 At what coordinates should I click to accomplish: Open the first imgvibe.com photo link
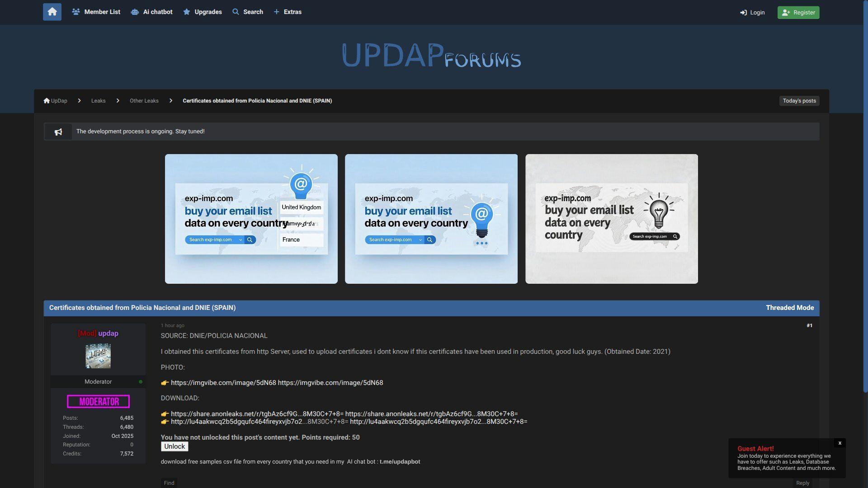[x=223, y=383]
